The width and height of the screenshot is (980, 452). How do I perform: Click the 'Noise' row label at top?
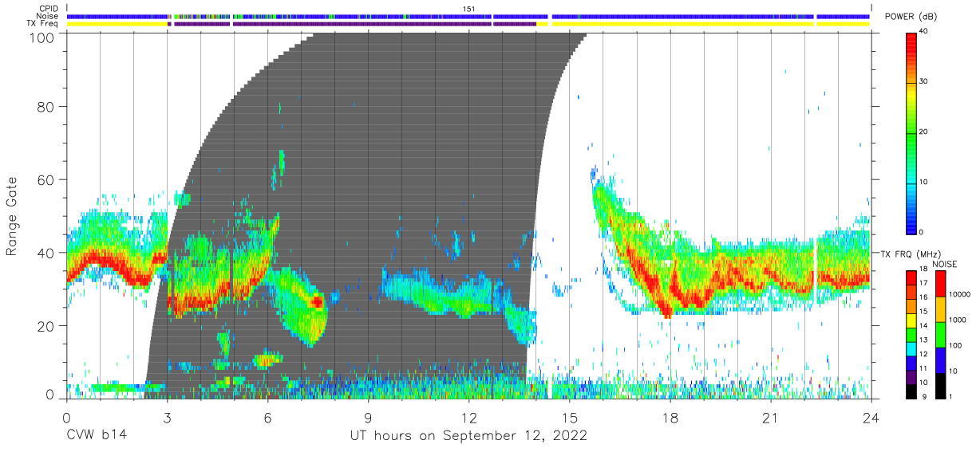pyautogui.click(x=48, y=16)
